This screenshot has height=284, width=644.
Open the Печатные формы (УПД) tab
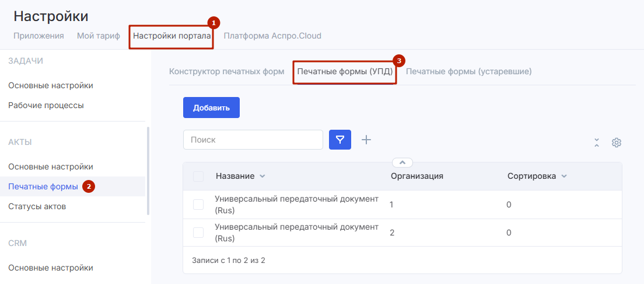345,71
